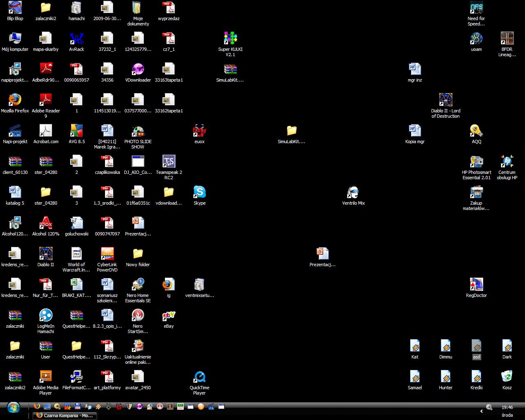Viewport: 525px width, 420px height.
Task: Click the Firefox quick launch taskbar icon
Action: pyautogui.click(x=37, y=406)
